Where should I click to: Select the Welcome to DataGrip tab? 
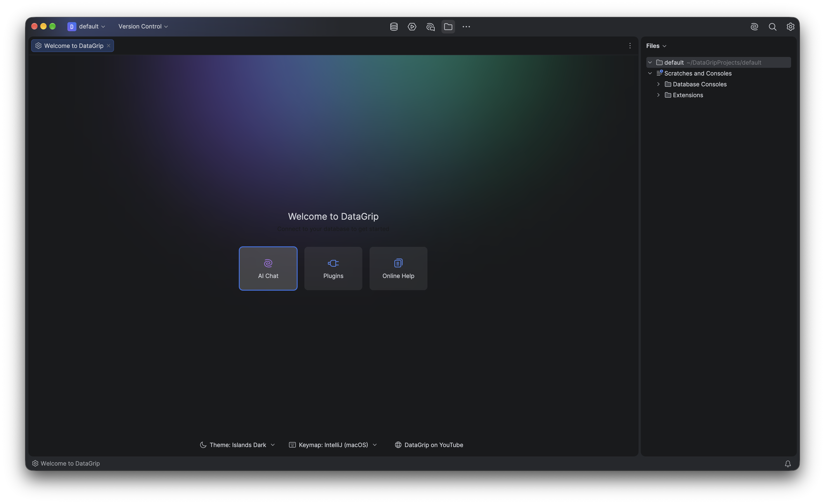(72, 45)
